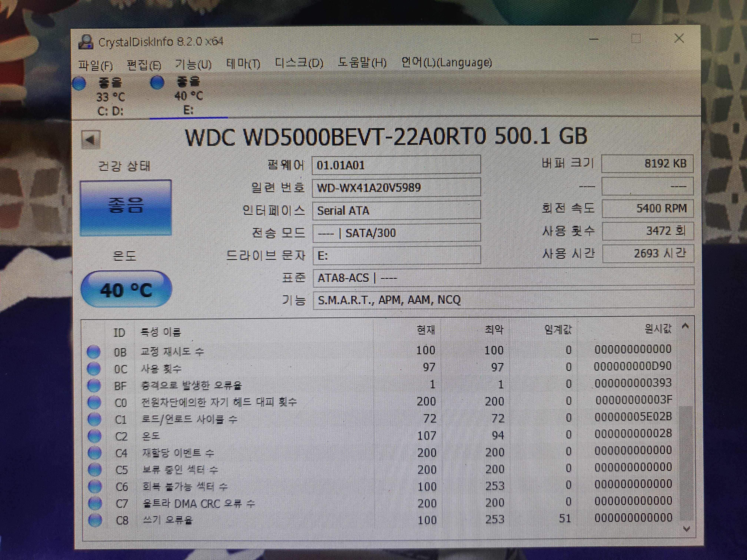Image resolution: width=747 pixels, height=560 pixels.
Task: Open the 테마(T) menu
Action: pos(243,64)
